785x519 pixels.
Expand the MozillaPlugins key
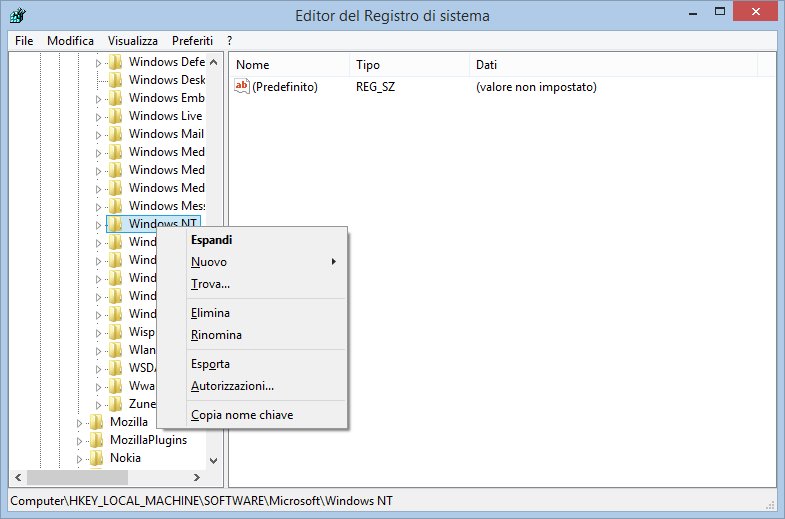[79, 441]
